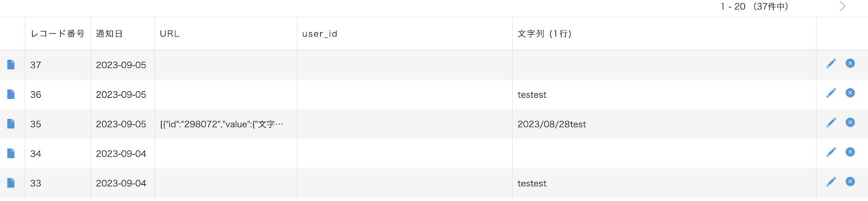868x201 pixels.
Task: Delete record 33 with the blue X icon
Action: [850, 182]
